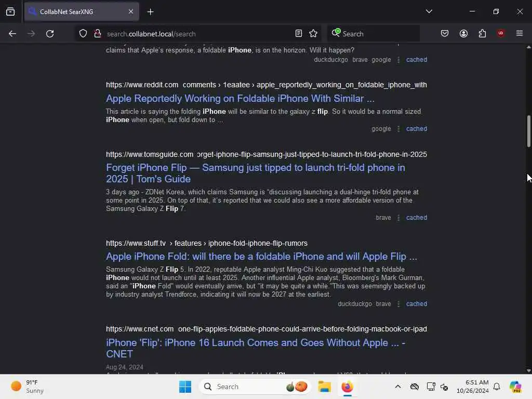Open Firefox View tab list icon
The height and width of the screenshot is (399, 532).
click(x=10, y=11)
